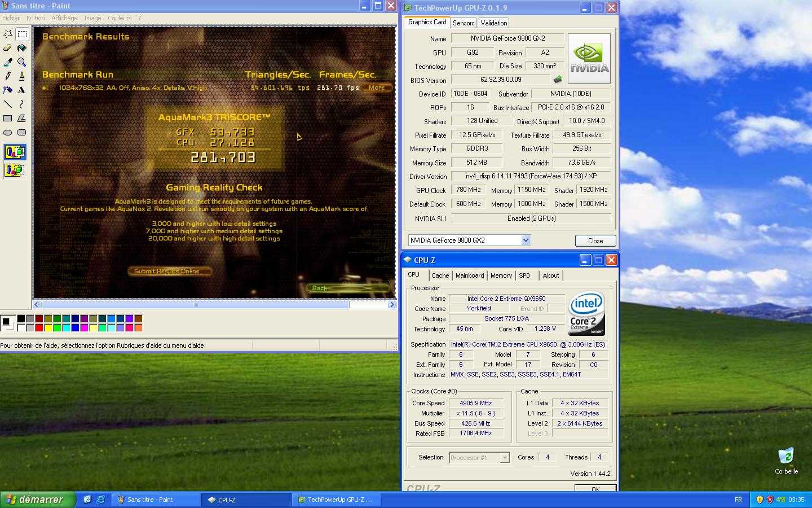Open the Memory tab in CPU-Z
This screenshot has height=508, width=812.
click(501, 275)
